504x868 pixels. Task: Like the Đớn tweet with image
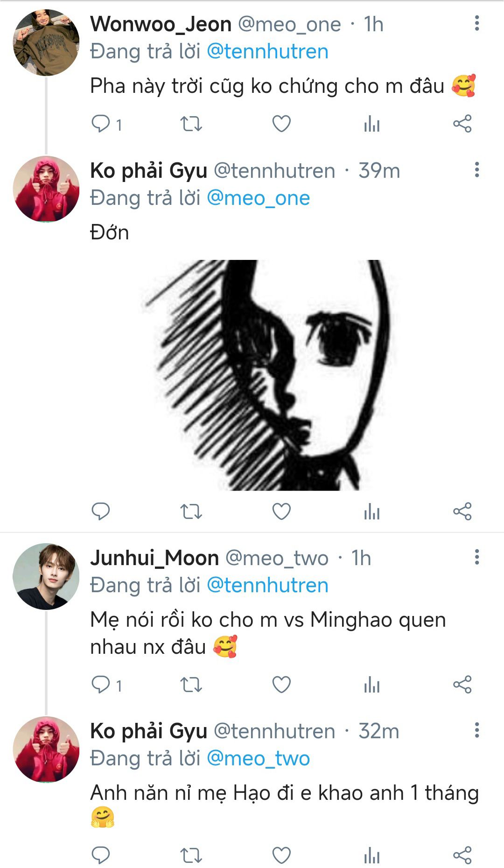point(281,512)
